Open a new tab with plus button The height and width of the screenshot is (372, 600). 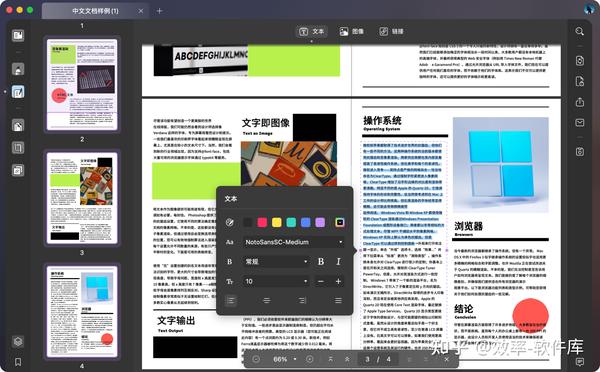point(160,11)
